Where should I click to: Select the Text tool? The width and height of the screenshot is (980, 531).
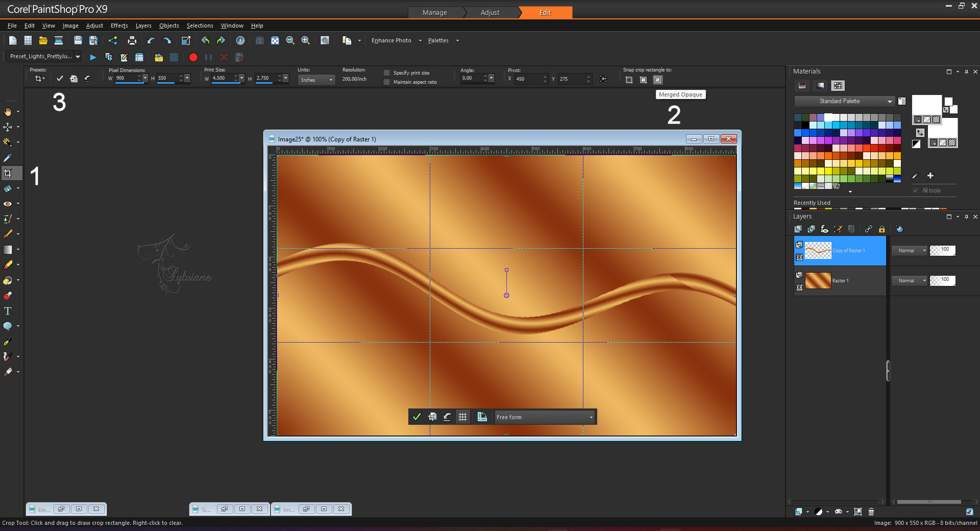8,311
